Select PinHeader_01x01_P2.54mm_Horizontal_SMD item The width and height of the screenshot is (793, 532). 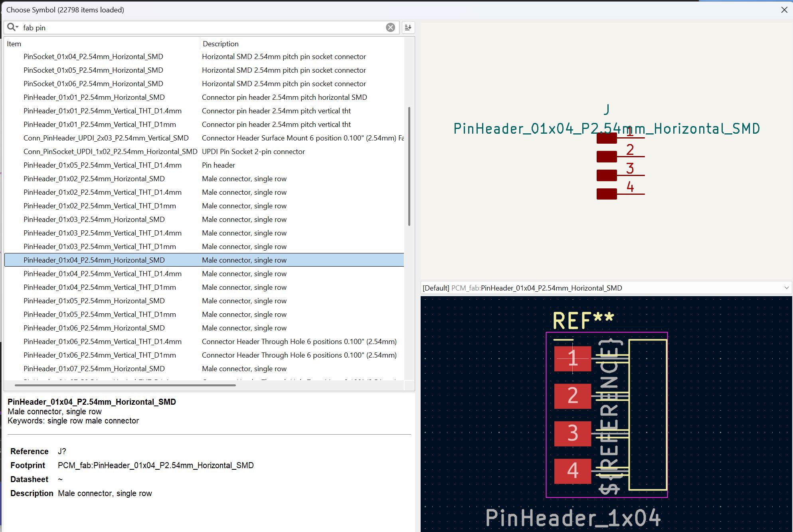coord(94,97)
